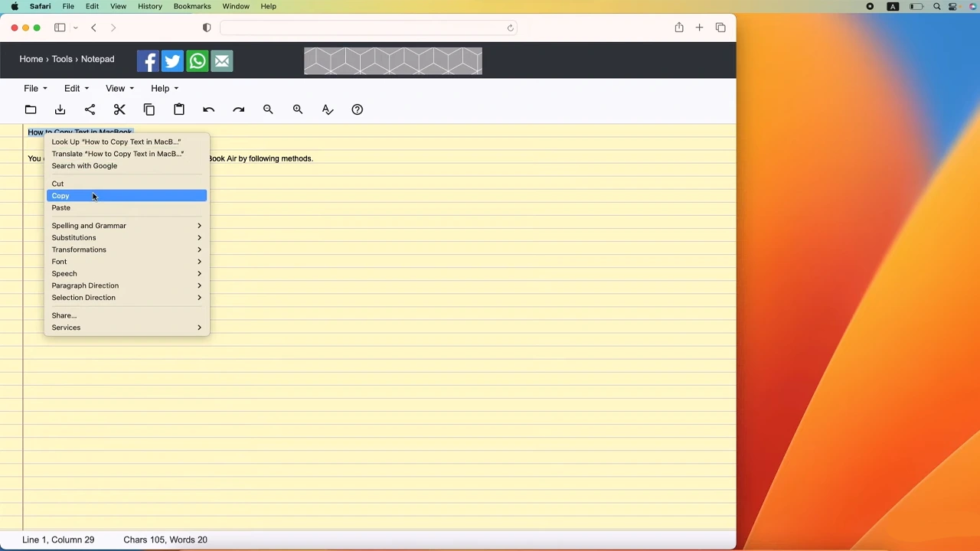Viewport: 980px width, 551px height.
Task: Open file with folder icon in toolbar
Action: pos(31,109)
